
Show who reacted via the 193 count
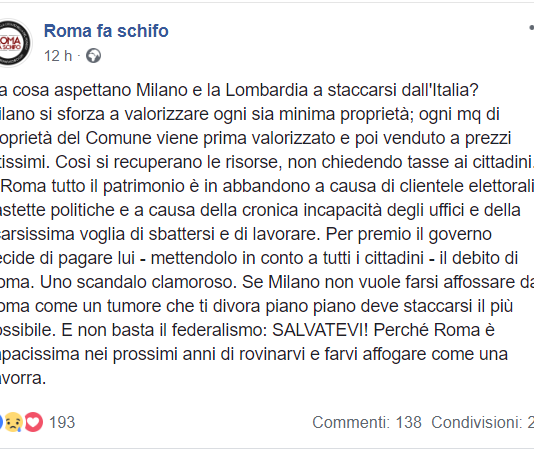tap(62, 422)
